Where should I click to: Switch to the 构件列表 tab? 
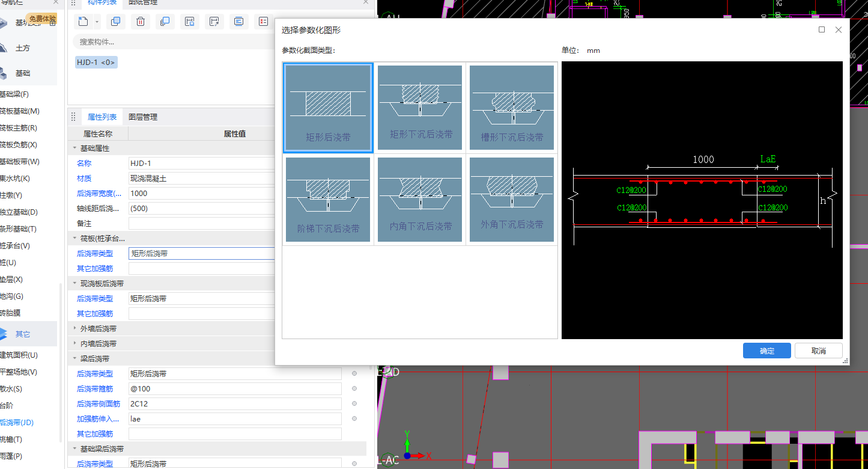[102, 2]
